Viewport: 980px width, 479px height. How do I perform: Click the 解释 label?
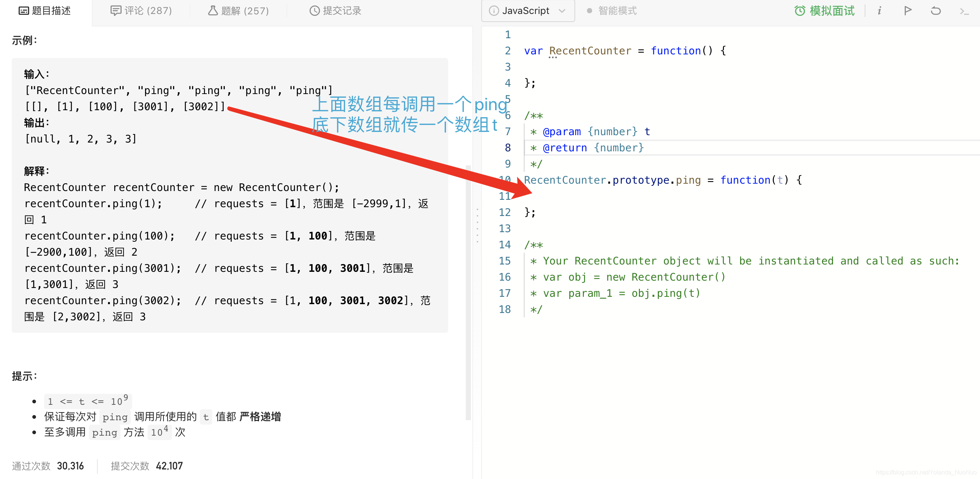36,171
